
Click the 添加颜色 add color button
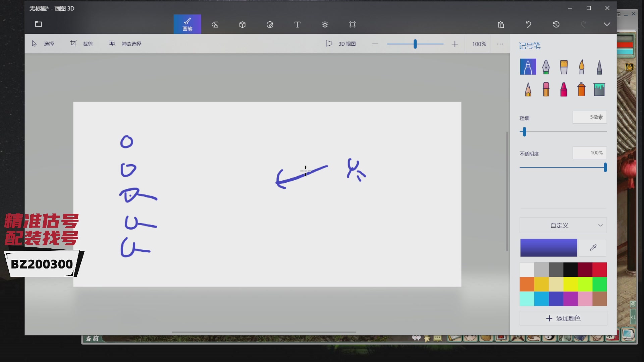[x=563, y=318]
